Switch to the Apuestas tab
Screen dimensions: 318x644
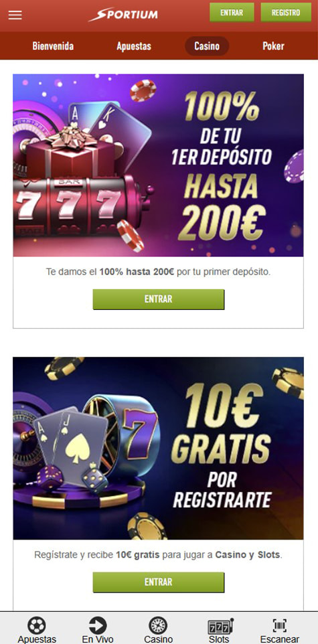click(x=133, y=46)
